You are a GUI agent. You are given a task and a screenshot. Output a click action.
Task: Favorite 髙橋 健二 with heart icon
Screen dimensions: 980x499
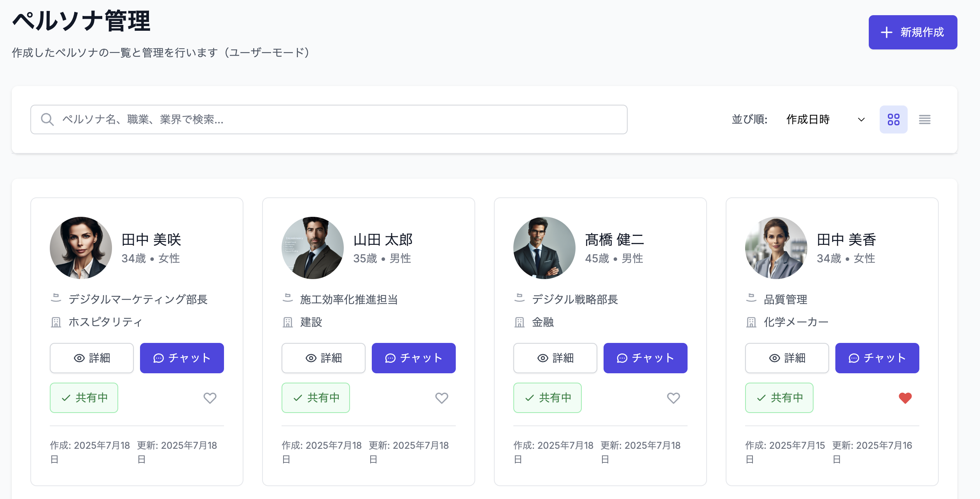coord(673,398)
